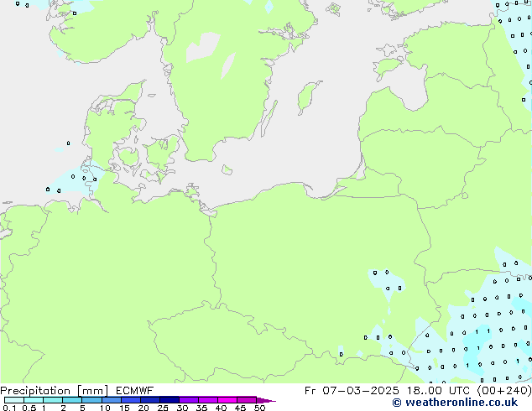Select the 30–35 mm violet legend swatch
532x411 pixels.
pos(189,400)
